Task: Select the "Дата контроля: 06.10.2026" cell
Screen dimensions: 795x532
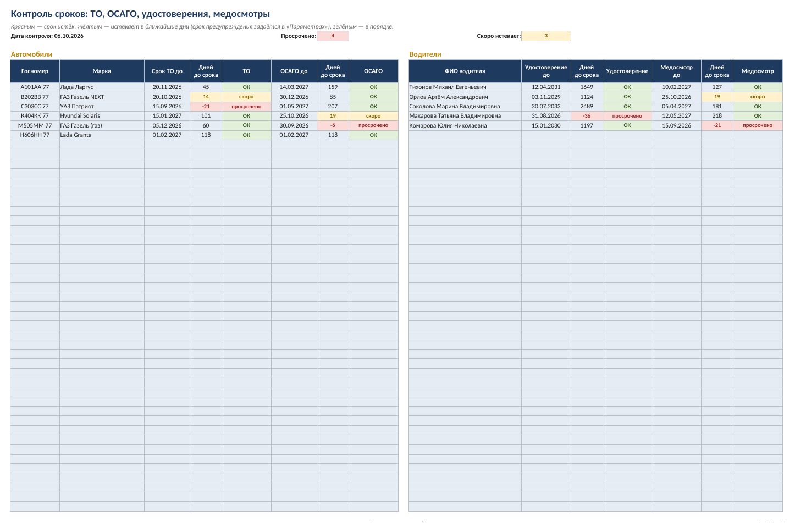Action: (47, 36)
